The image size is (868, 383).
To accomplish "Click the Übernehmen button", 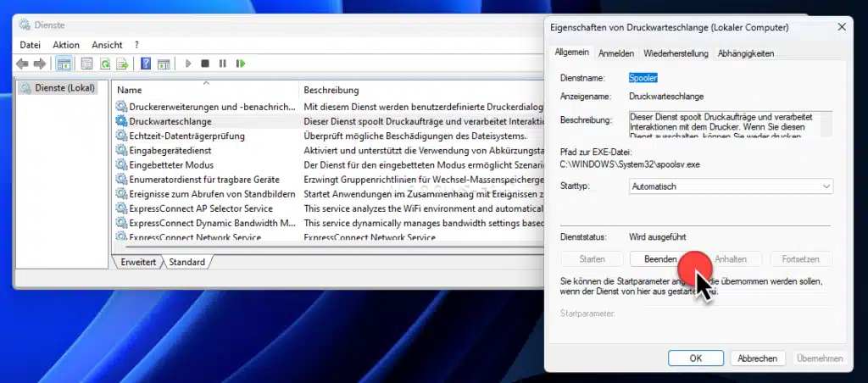I will pyautogui.click(x=820, y=358).
